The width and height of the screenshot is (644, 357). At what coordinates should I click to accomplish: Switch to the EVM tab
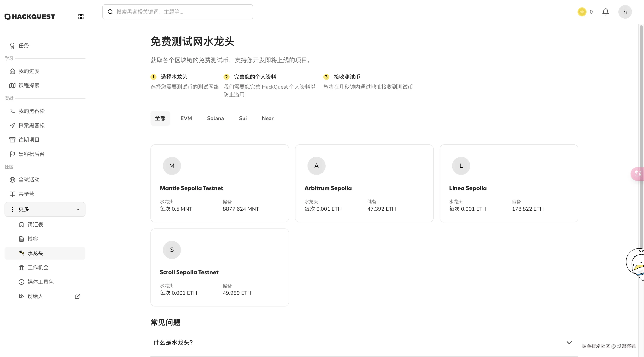pos(186,118)
